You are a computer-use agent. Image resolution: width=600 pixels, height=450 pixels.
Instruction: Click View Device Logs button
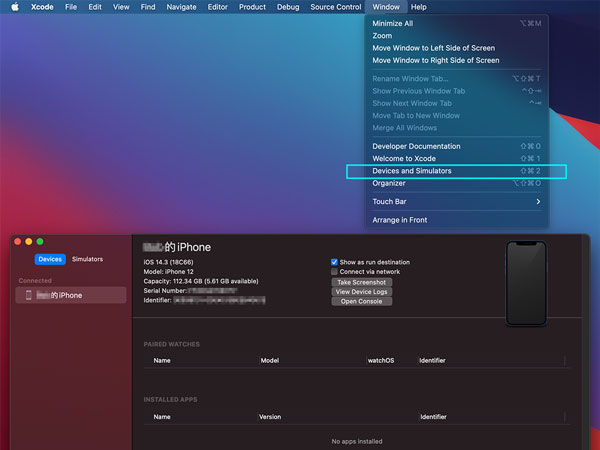[x=361, y=291]
